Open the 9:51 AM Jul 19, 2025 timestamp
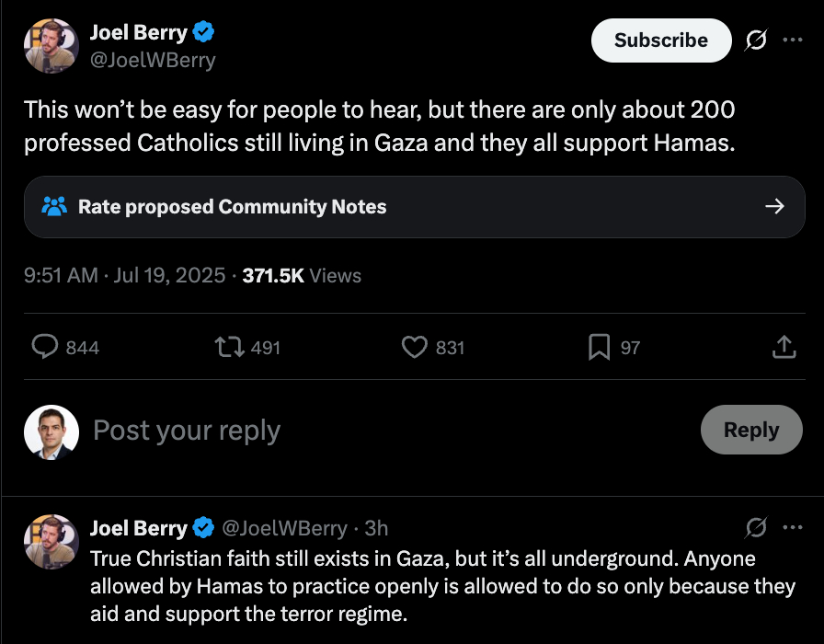Image resolution: width=824 pixels, height=644 pixels. (125, 275)
